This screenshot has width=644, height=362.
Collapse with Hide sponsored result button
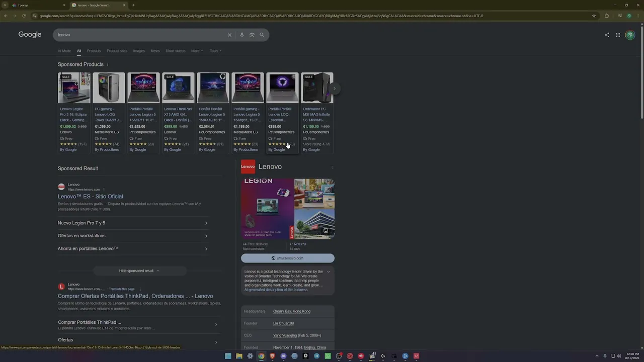point(139,270)
